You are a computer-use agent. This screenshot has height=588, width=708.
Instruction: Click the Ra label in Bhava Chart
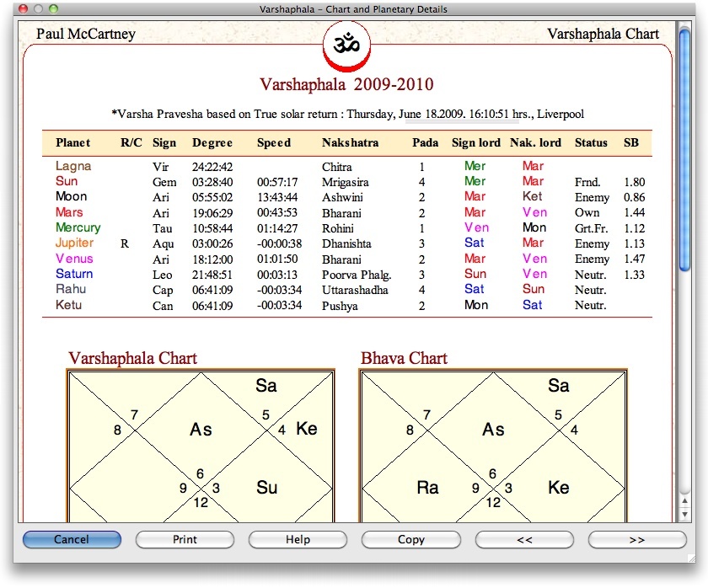[x=429, y=488]
